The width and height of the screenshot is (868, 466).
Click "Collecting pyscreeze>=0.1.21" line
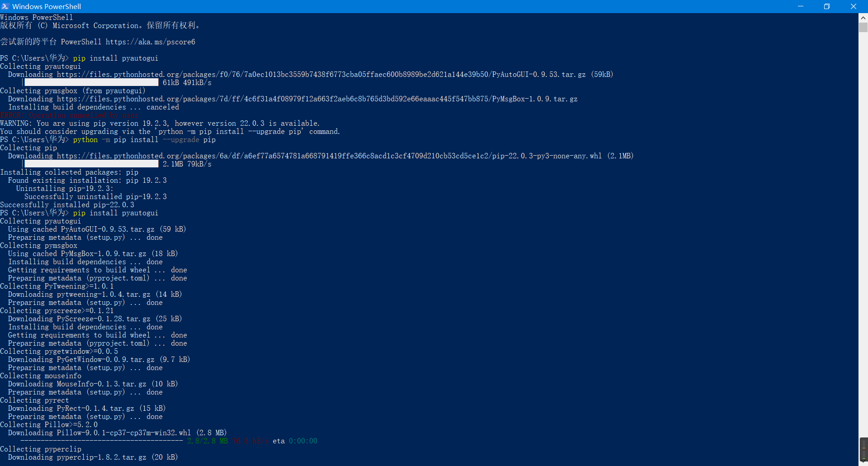click(57, 311)
